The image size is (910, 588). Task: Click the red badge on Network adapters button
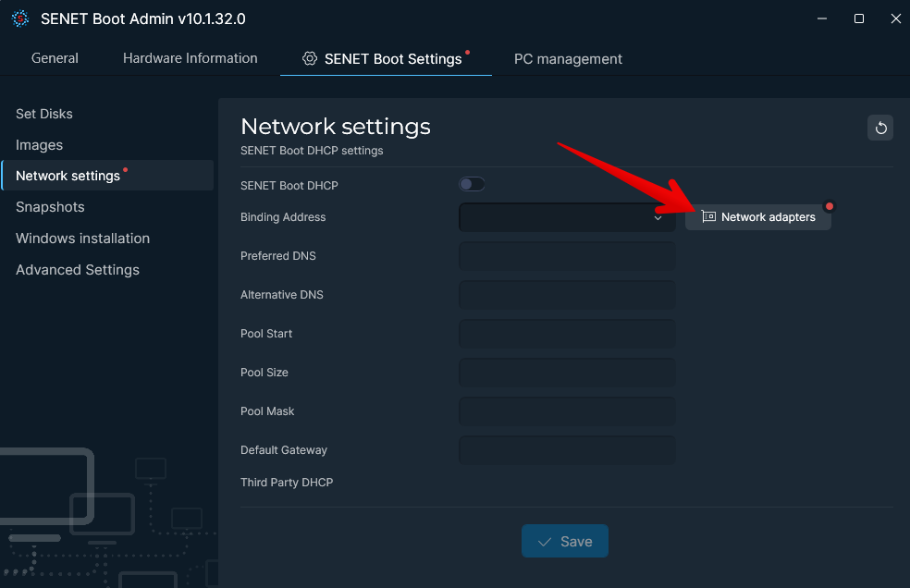pyautogui.click(x=830, y=205)
